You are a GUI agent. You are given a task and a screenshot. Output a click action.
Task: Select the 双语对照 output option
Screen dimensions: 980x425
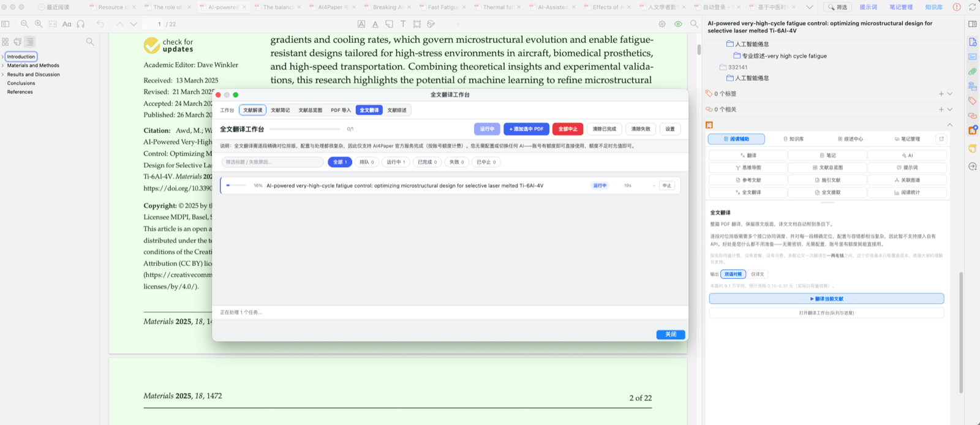pyautogui.click(x=733, y=274)
